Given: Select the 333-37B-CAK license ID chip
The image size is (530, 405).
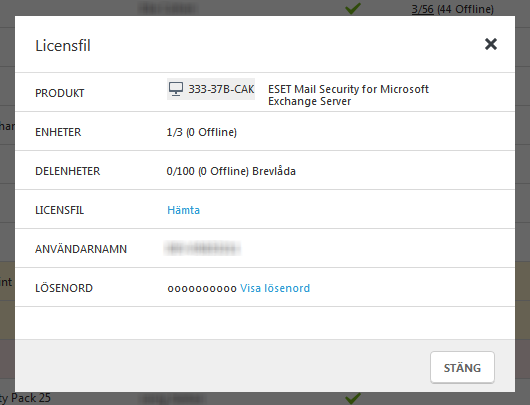Looking at the screenshot, I should pyautogui.click(x=211, y=89).
